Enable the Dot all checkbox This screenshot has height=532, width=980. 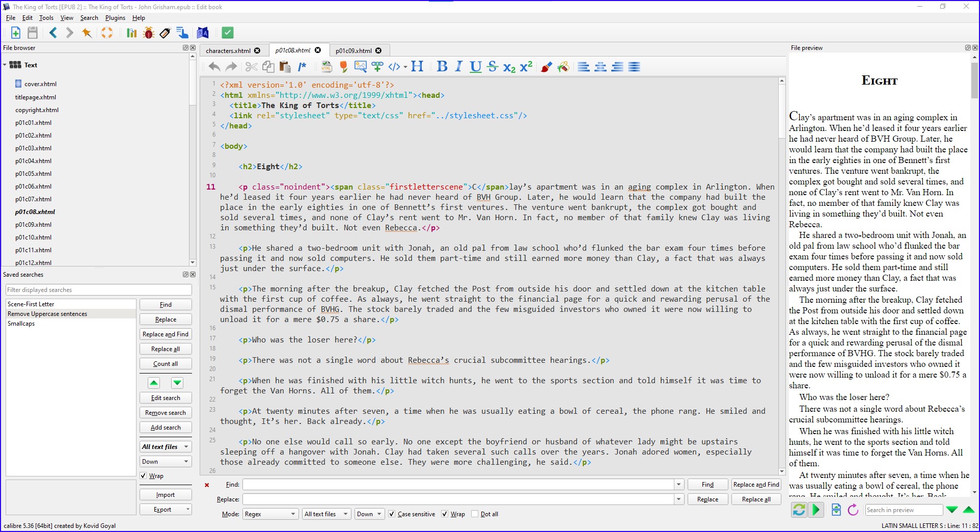click(x=475, y=514)
